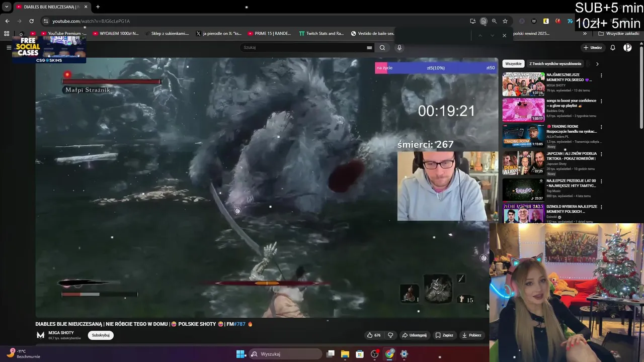The width and height of the screenshot is (644, 362).
Task: Open the POKAZ ALIEGO video thumbnail
Action: click(x=523, y=163)
